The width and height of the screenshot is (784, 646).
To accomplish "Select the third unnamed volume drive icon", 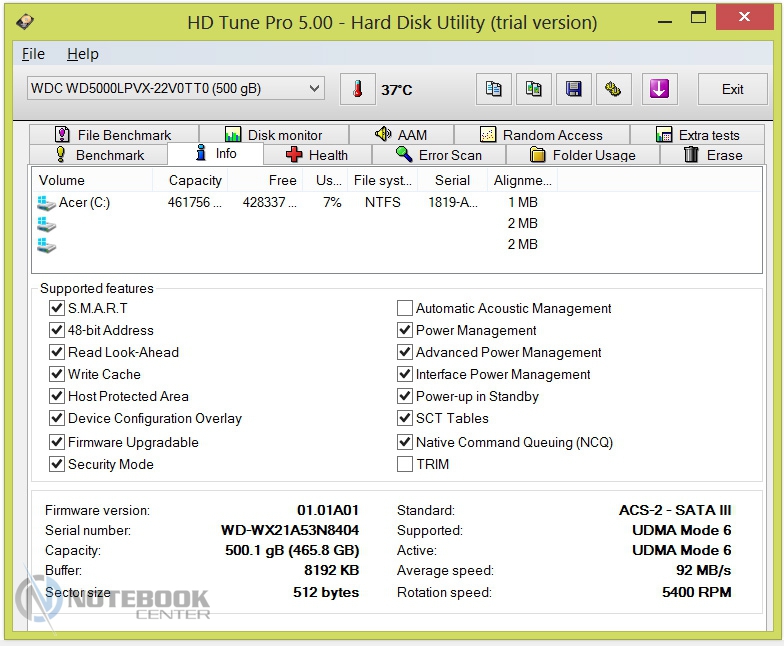I will click(46, 245).
